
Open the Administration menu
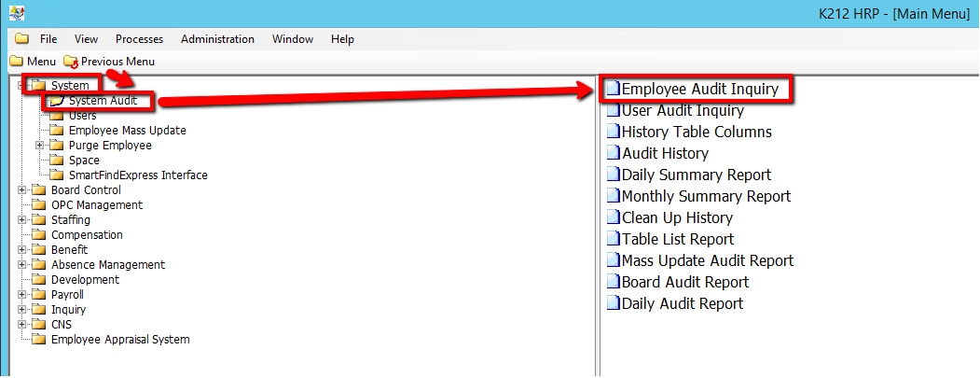pyautogui.click(x=217, y=39)
